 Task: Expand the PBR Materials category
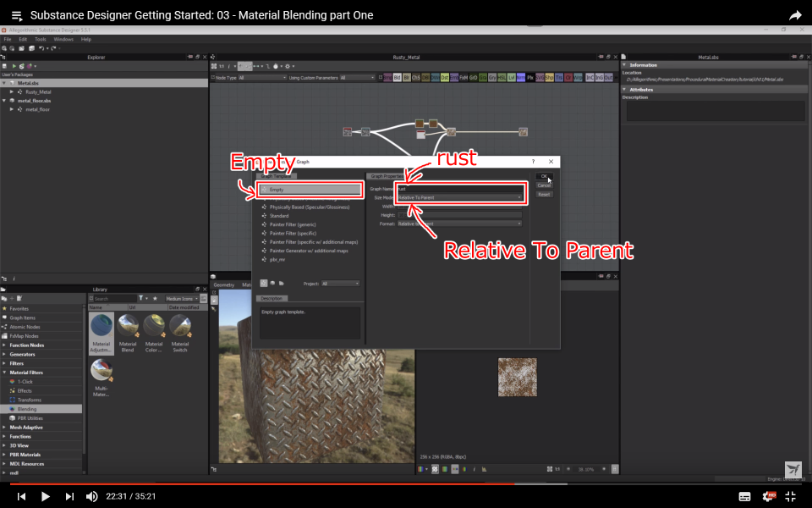pyautogui.click(x=4, y=455)
